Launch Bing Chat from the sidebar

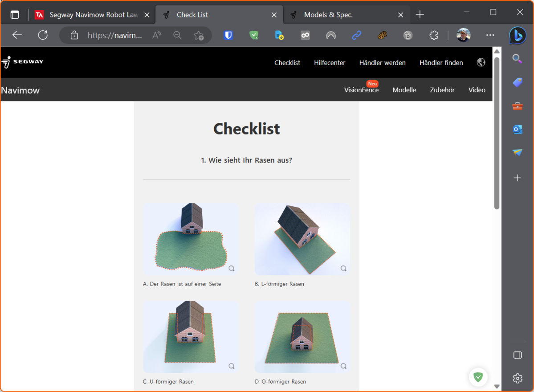[x=518, y=36]
